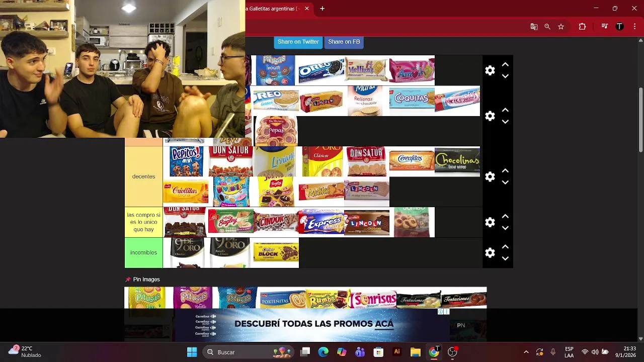Image resolution: width=644 pixels, height=362 pixels.
Task: Select the Diversión cookie image
Action: pos(231,192)
